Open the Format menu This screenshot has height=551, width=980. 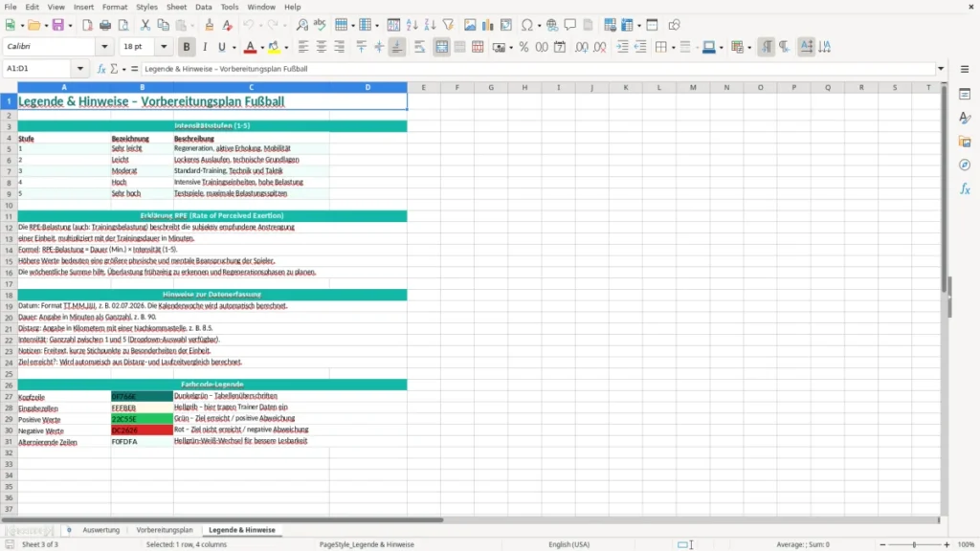tap(115, 7)
